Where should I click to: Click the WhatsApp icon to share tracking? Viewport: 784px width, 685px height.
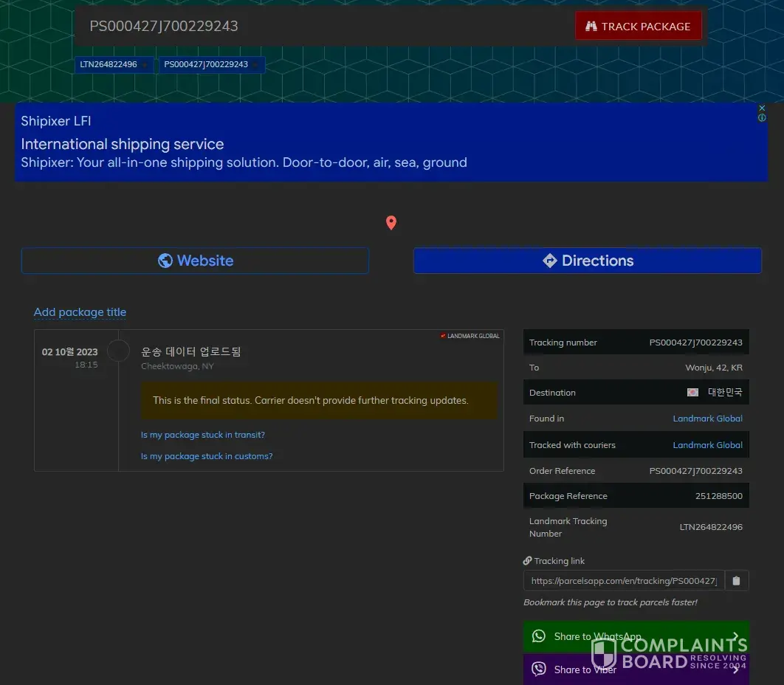pos(539,636)
